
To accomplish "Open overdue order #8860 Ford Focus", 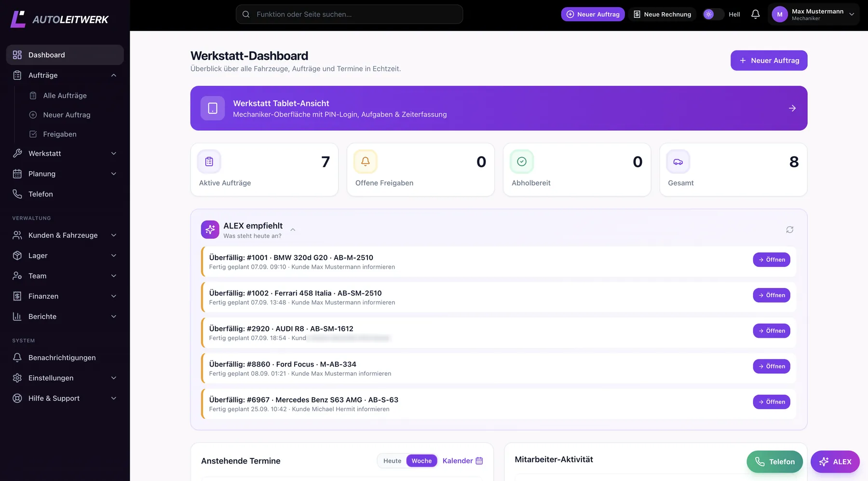I will click(771, 366).
